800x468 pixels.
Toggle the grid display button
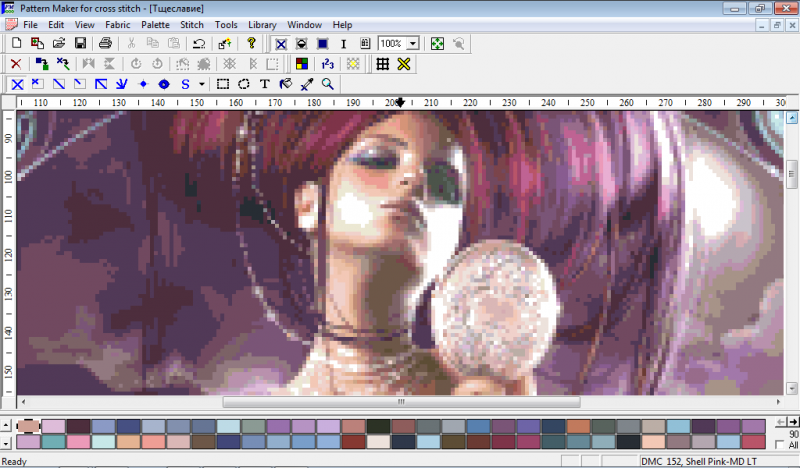pos(383,64)
